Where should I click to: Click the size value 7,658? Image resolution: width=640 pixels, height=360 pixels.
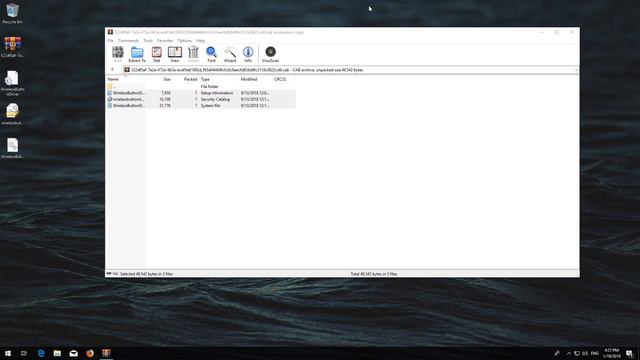[166, 93]
